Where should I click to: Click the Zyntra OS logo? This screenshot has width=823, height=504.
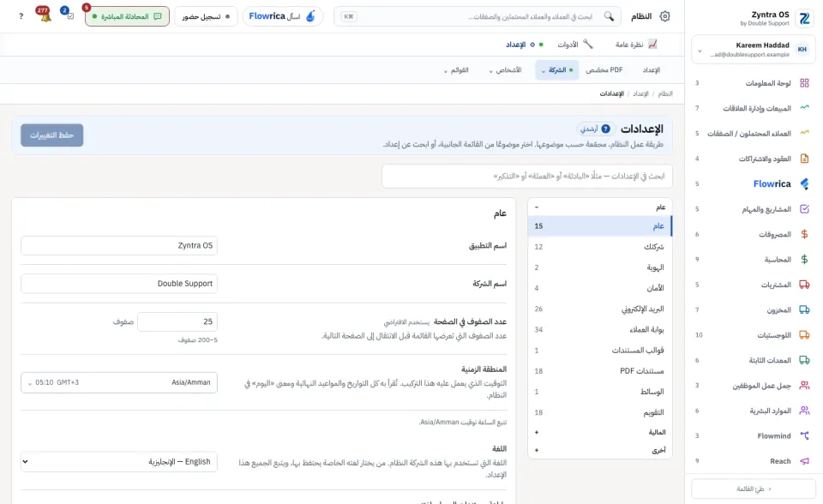tap(804, 18)
